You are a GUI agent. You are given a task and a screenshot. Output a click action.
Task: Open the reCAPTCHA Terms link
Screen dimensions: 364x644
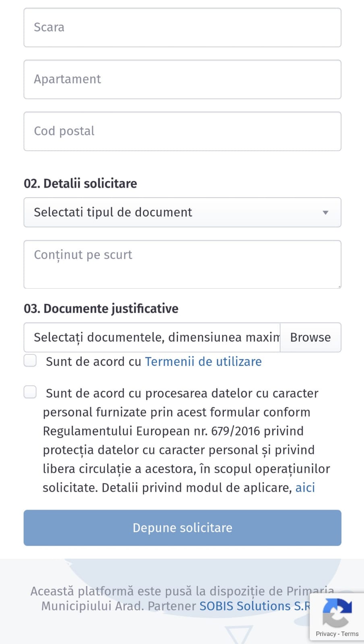click(x=350, y=634)
